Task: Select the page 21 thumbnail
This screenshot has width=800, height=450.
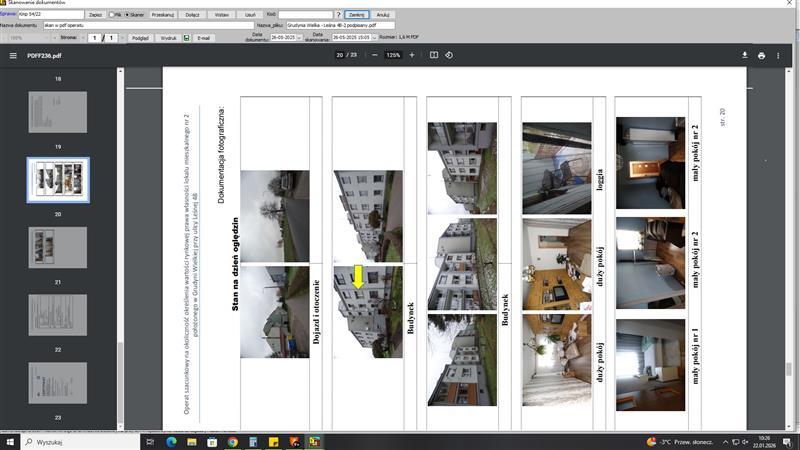Action: (57, 247)
